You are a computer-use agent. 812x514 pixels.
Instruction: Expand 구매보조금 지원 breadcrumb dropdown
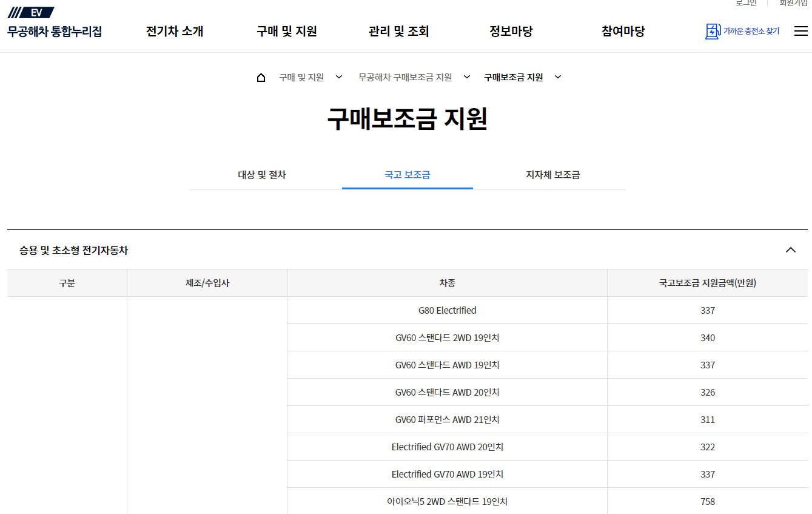pyautogui.click(x=558, y=77)
